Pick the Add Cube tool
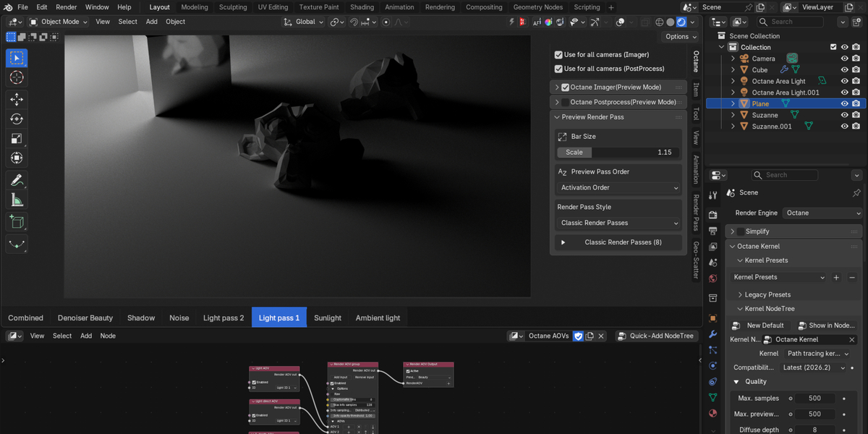This screenshot has width=868, height=434. coord(17,222)
